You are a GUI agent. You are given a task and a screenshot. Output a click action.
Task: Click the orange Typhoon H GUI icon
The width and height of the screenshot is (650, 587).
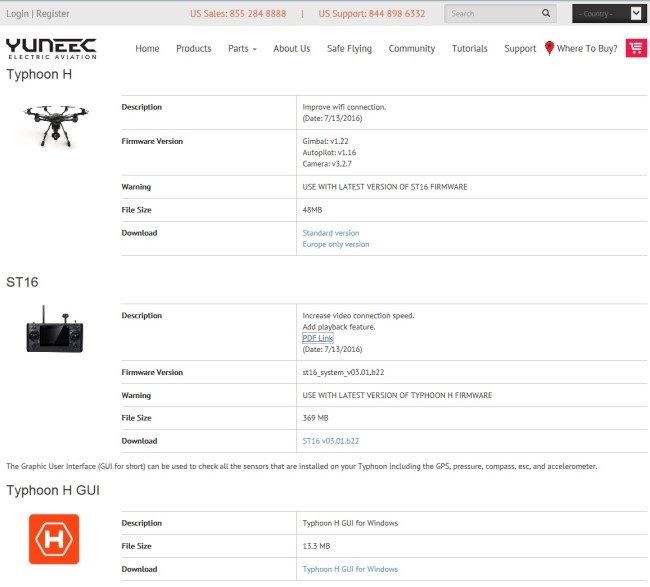pyautogui.click(x=54, y=539)
